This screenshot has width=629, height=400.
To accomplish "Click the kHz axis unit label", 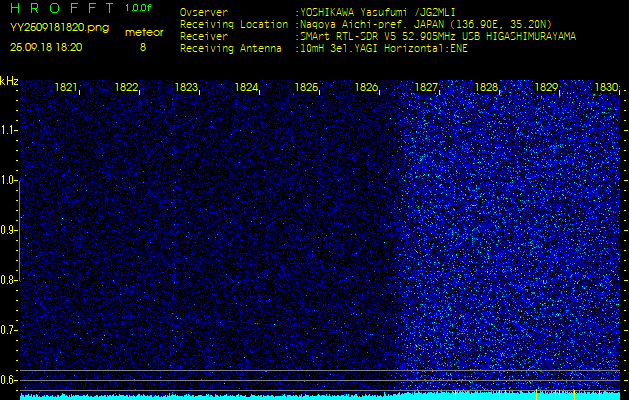I will pos(9,81).
